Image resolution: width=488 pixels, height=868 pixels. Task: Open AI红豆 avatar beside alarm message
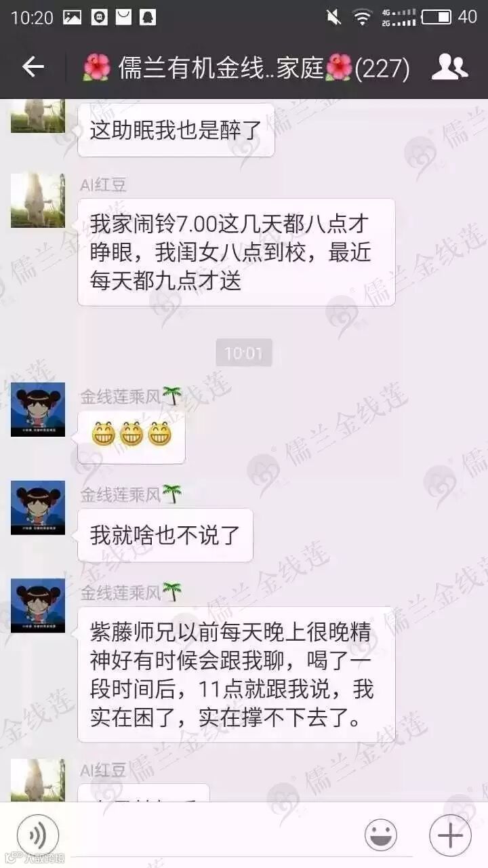click(38, 200)
